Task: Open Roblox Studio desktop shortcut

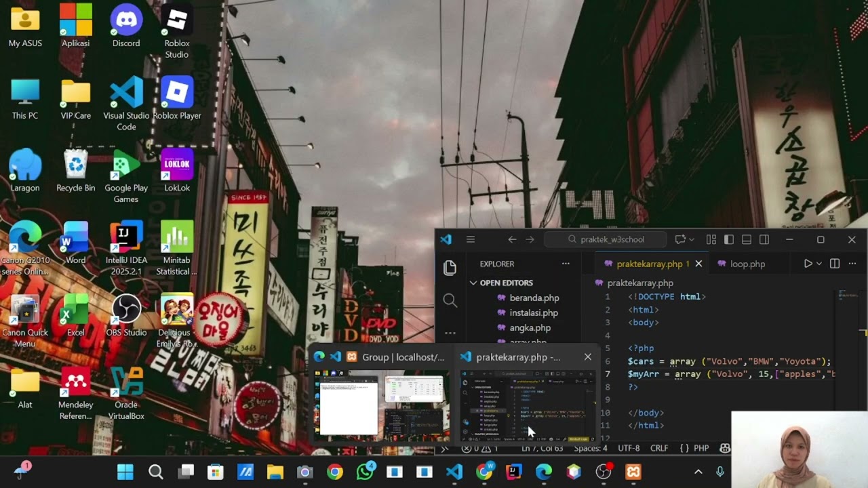Action: 177,32
